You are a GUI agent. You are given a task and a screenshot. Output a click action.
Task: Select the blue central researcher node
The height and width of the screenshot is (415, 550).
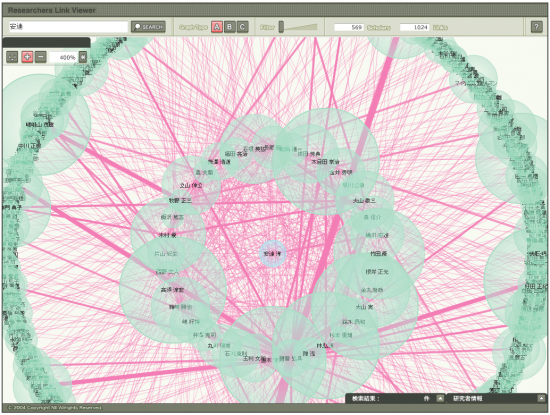[x=273, y=253]
